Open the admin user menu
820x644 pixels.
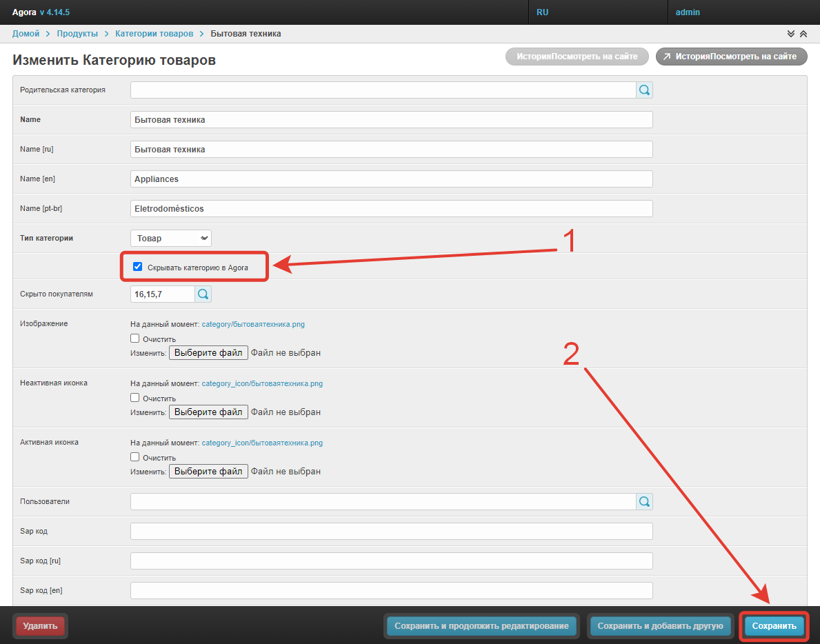point(688,12)
